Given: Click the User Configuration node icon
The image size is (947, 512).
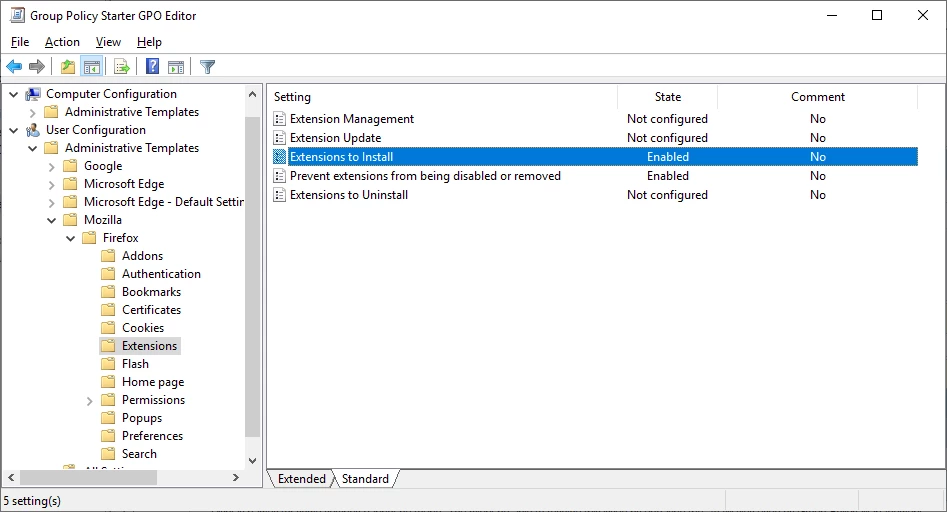Looking at the screenshot, I should pos(33,130).
